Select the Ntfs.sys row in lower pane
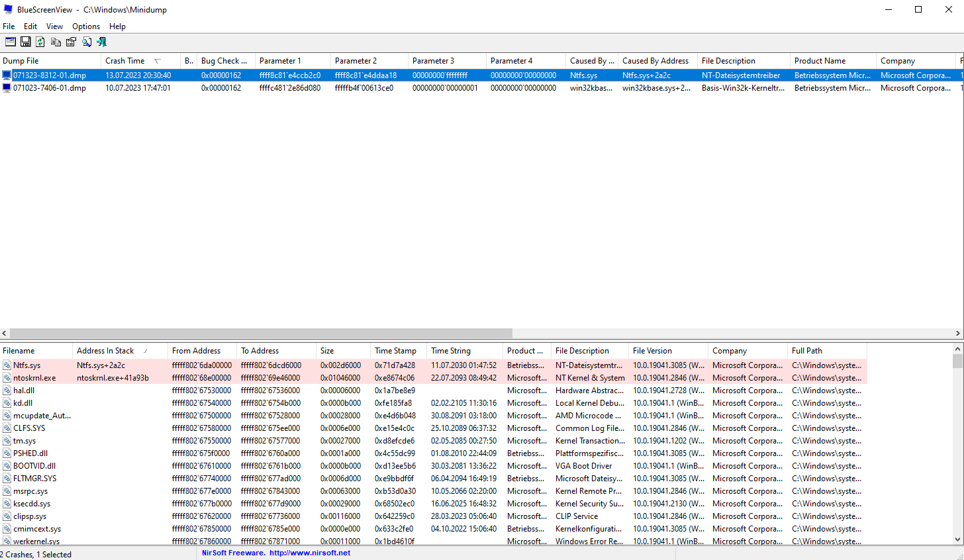This screenshot has width=964, height=560. click(434, 365)
